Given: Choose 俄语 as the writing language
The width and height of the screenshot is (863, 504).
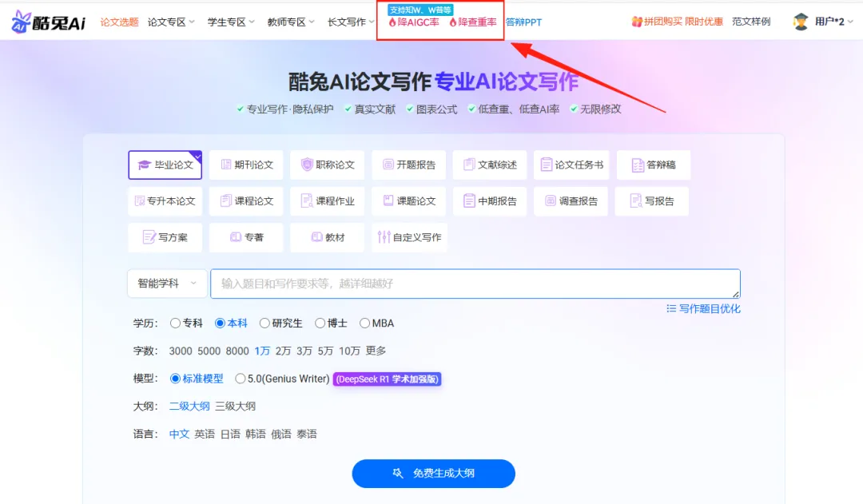Looking at the screenshot, I should [280, 435].
